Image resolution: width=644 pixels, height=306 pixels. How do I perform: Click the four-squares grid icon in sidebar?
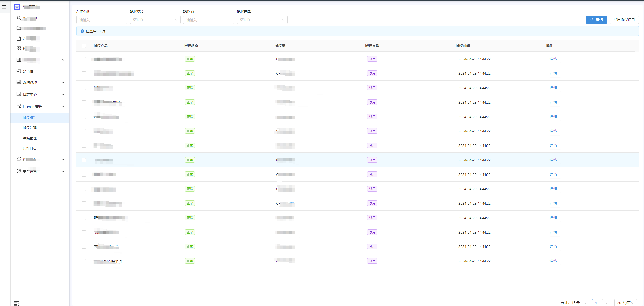coord(19,48)
